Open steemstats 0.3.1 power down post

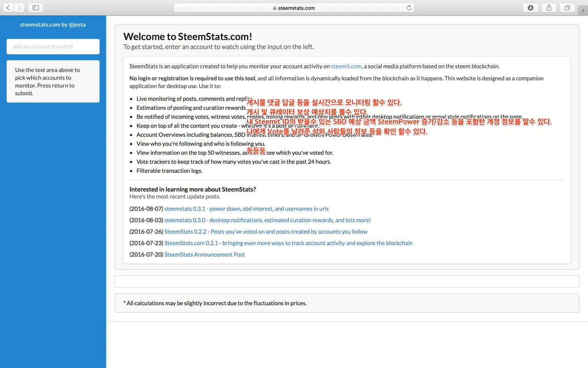tap(247, 209)
